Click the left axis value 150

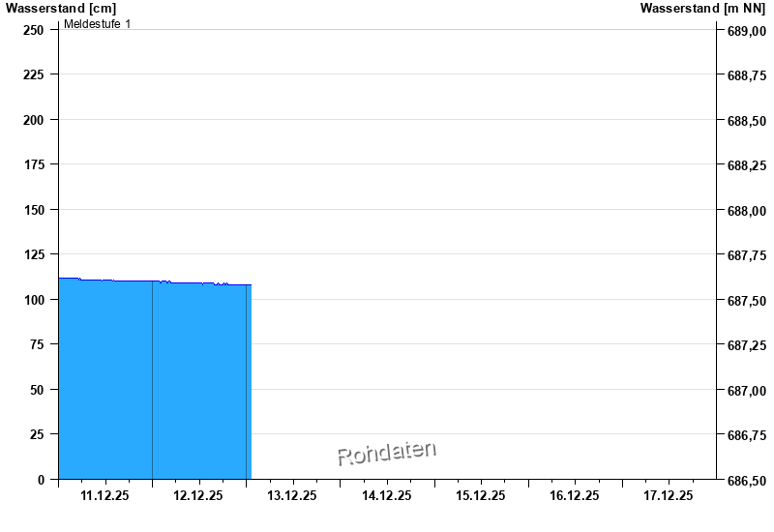click(x=34, y=210)
